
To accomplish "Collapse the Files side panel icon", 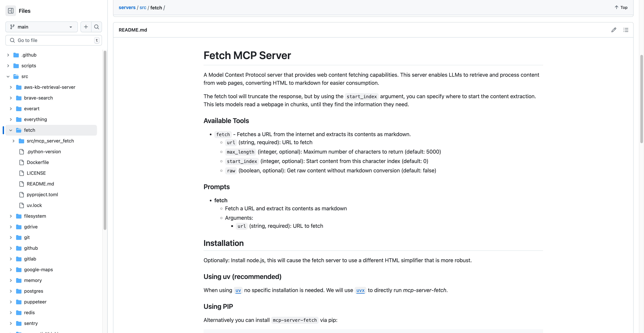I will 11,11.
